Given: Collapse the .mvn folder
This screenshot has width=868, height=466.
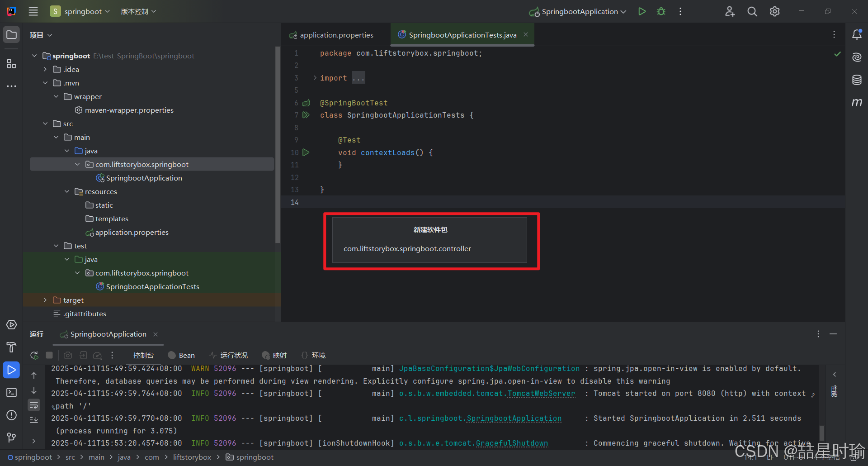Looking at the screenshot, I should (45, 83).
